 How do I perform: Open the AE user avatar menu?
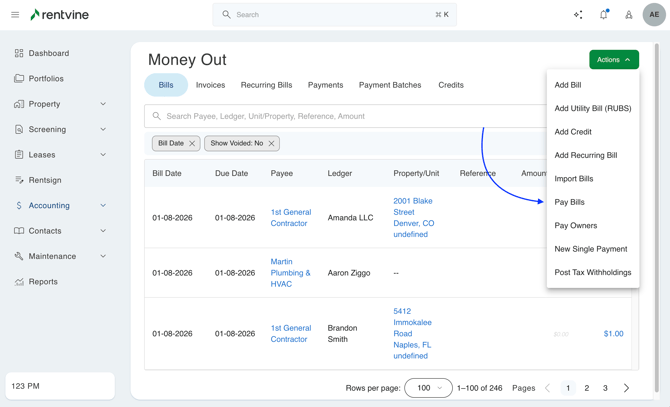pos(654,15)
